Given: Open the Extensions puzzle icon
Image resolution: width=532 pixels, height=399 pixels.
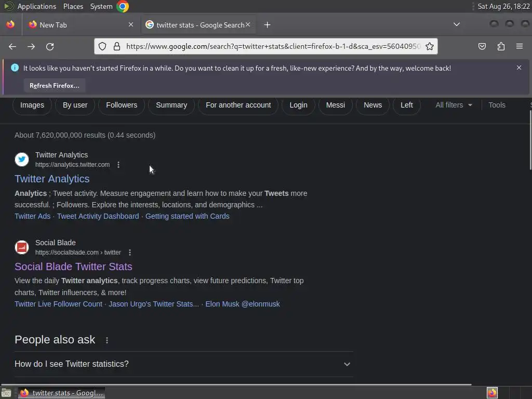Looking at the screenshot, I should [x=501, y=46].
